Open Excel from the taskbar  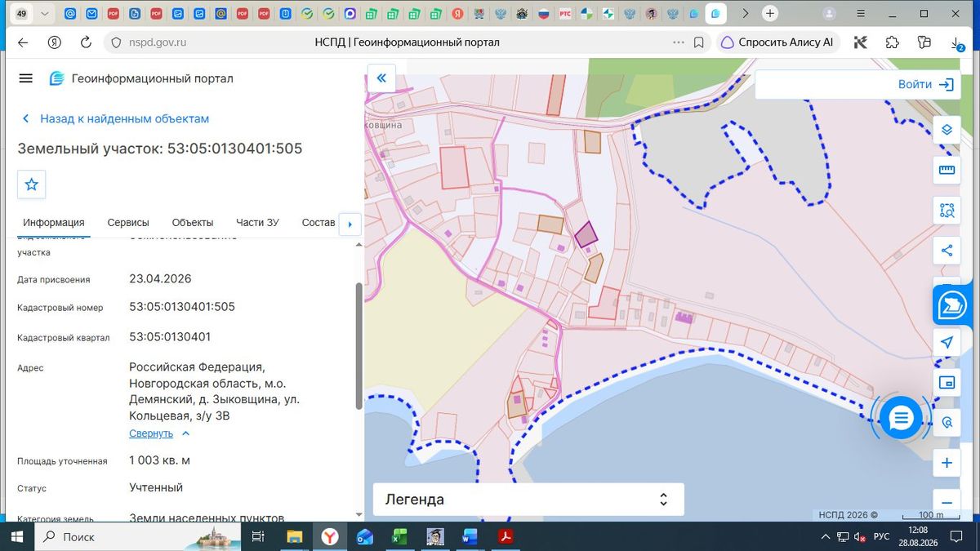pos(399,536)
